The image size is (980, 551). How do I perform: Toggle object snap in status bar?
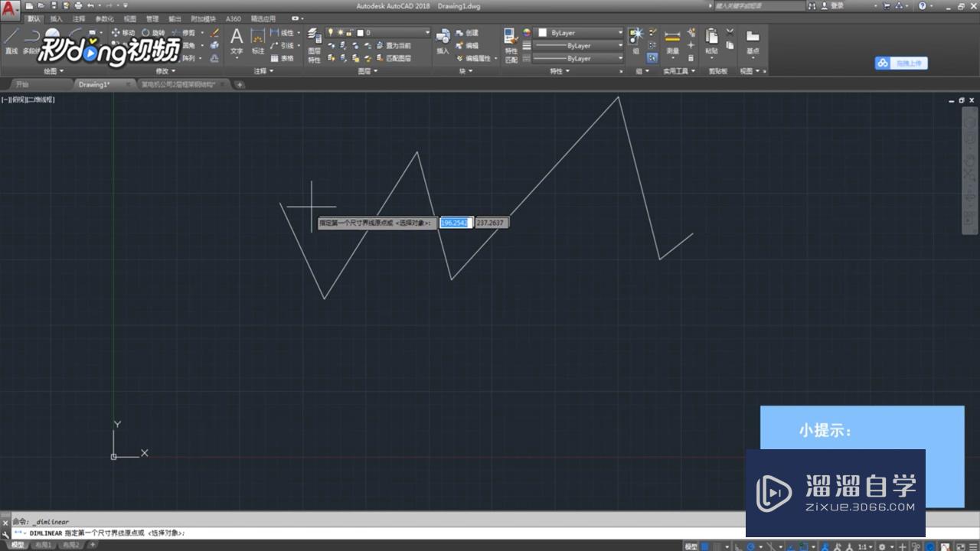click(x=803, y=546)
